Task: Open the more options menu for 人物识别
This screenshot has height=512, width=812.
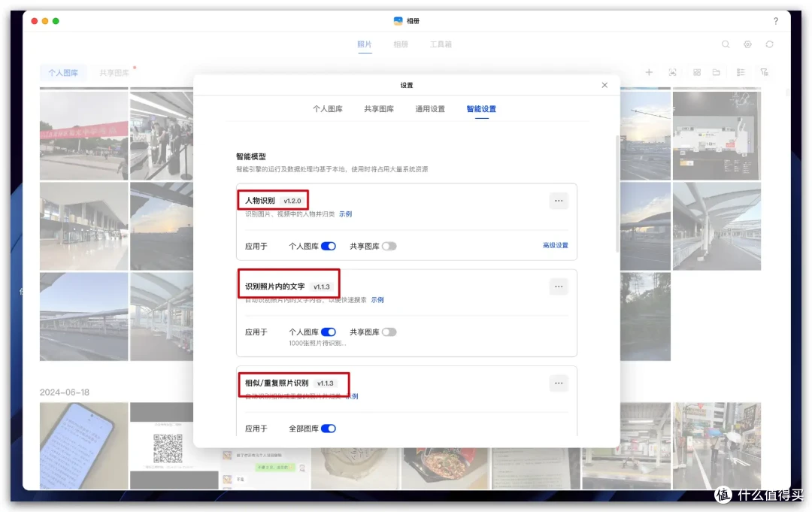Action: [x=559, y=201]
